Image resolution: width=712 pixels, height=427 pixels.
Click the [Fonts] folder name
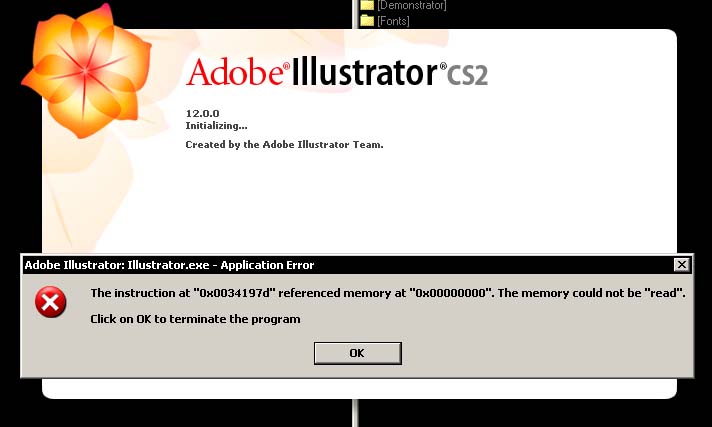click(393, 21)
